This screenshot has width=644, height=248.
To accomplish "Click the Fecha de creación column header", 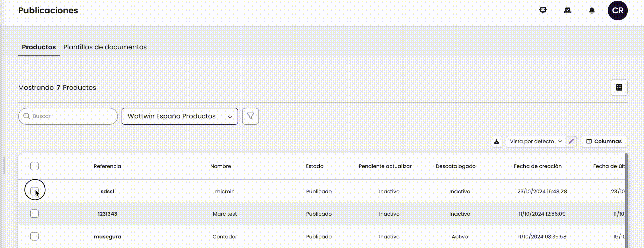I will (x=538, y=166).
